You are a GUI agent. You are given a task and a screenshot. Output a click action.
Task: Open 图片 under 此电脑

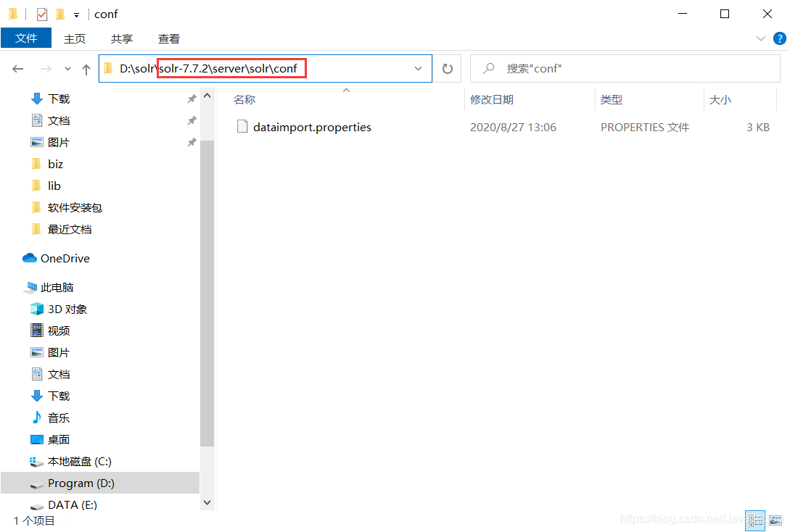click(x=59, y=353)
